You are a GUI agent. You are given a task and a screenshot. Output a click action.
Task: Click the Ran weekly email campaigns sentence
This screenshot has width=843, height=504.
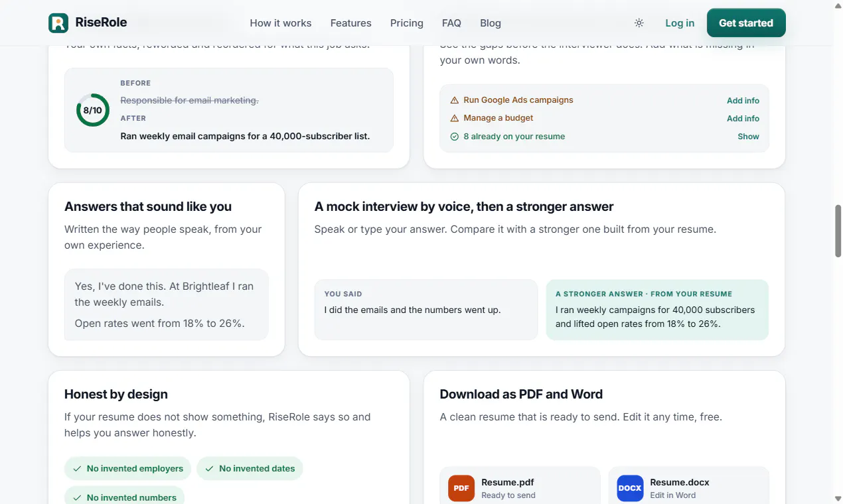(x=245, y=136)
